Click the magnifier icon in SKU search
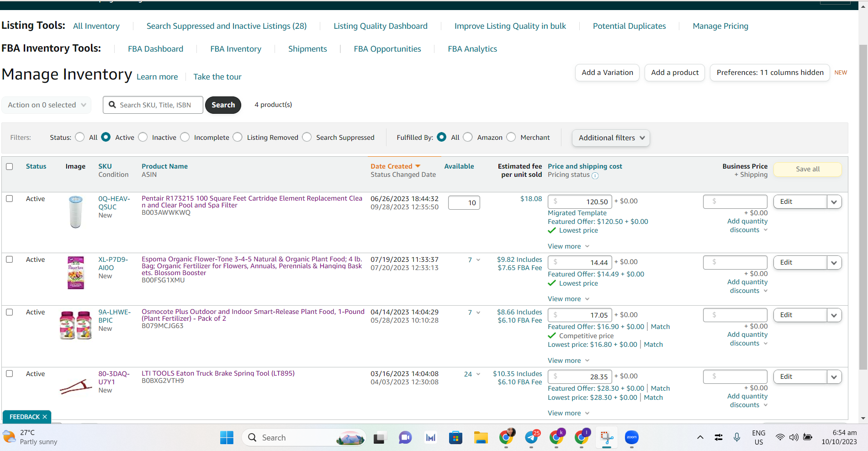The height and width of the screenshot is (451, 868). click(x=112, y=105)
